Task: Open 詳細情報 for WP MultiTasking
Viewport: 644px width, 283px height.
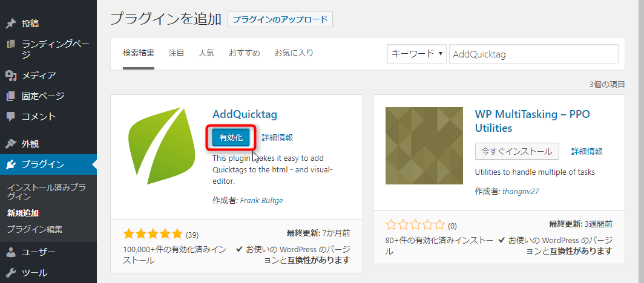Action: coord(587,151)
